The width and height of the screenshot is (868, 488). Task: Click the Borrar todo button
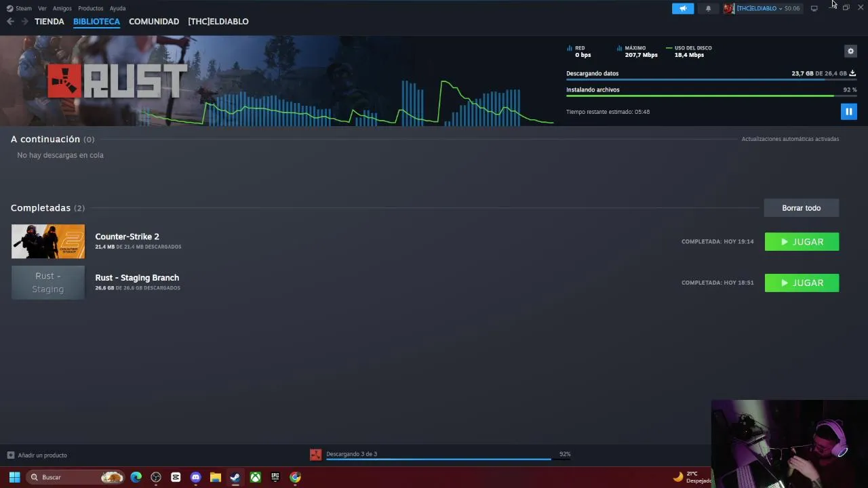802,208
